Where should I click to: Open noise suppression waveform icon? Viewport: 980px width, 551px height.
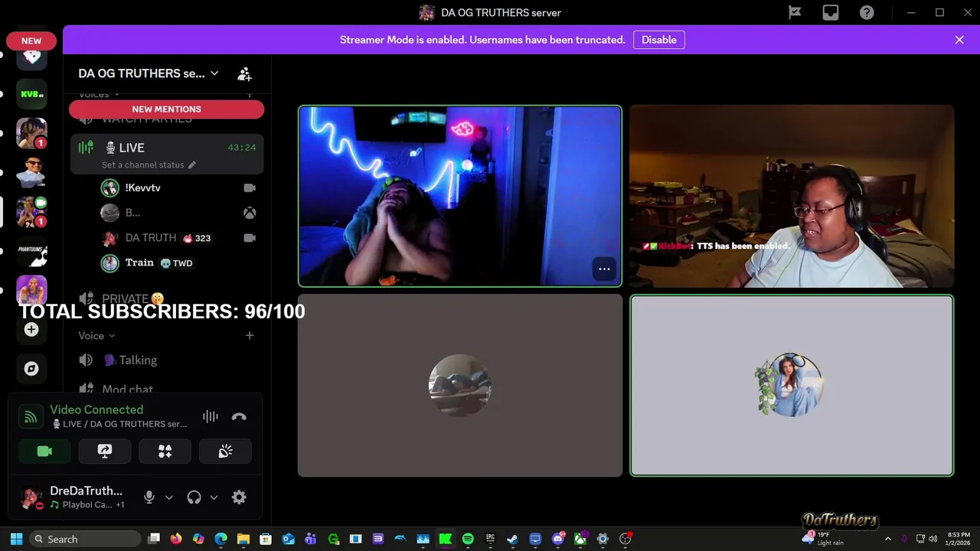tap(211, 416)
